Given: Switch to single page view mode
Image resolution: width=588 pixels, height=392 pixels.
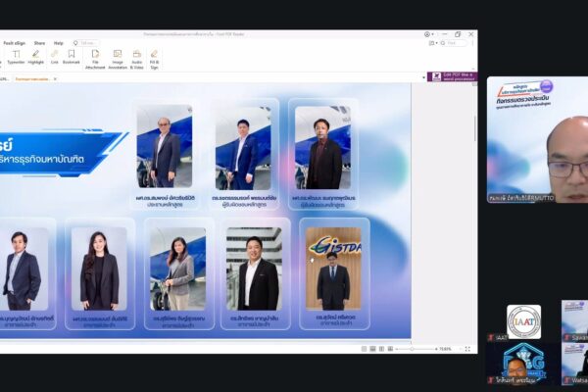Looking at the screenshot, I should [x=364, y=349].
